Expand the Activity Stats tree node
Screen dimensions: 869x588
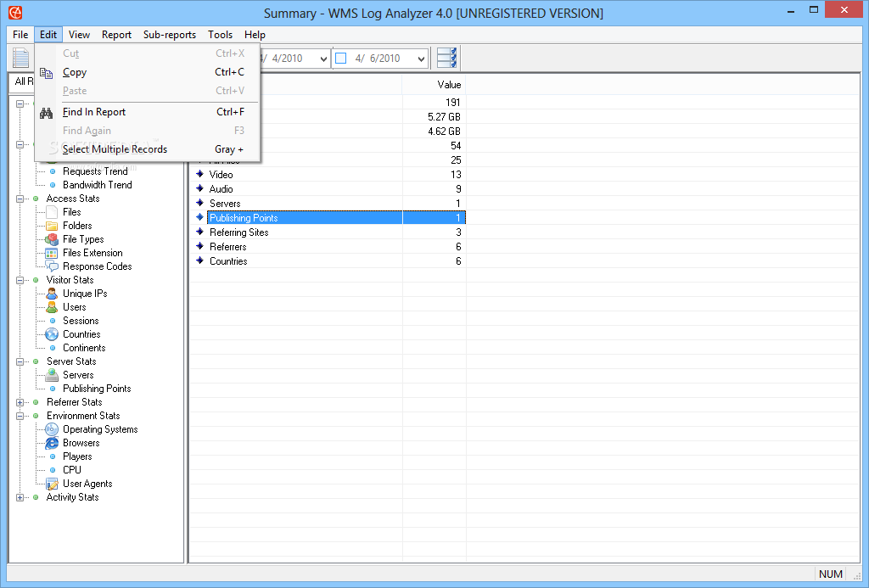[x=20, y=498]
